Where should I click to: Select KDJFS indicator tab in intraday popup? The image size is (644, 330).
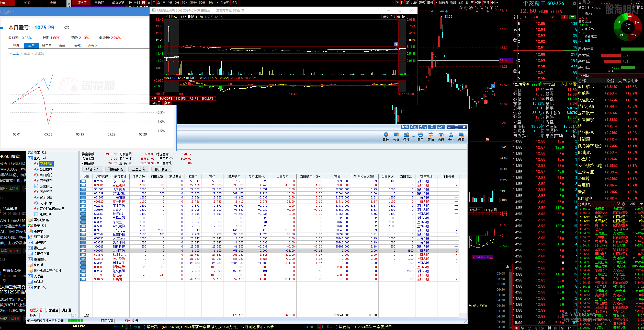(181, 98)
